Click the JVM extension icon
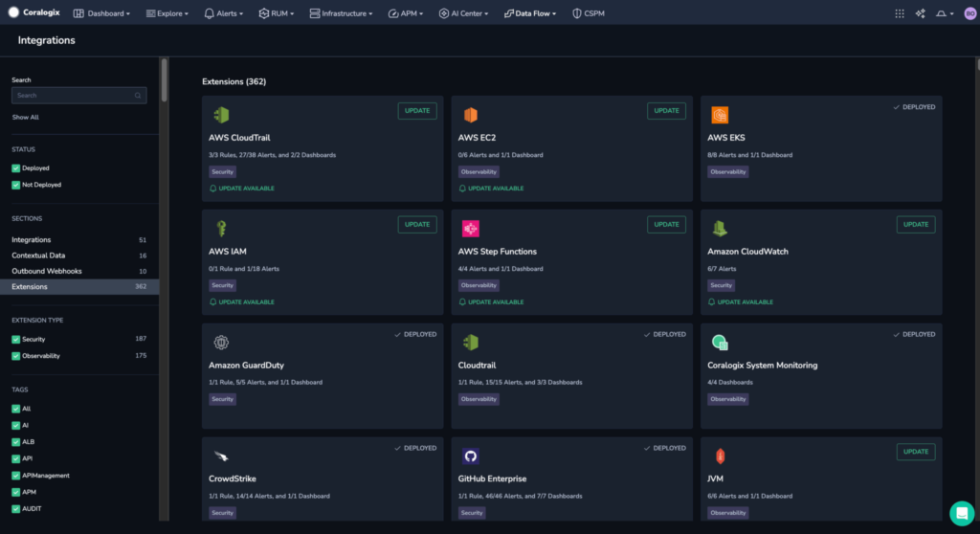This screenshot has height=534, width=980. pyautogui.click(x=720, y=456)
